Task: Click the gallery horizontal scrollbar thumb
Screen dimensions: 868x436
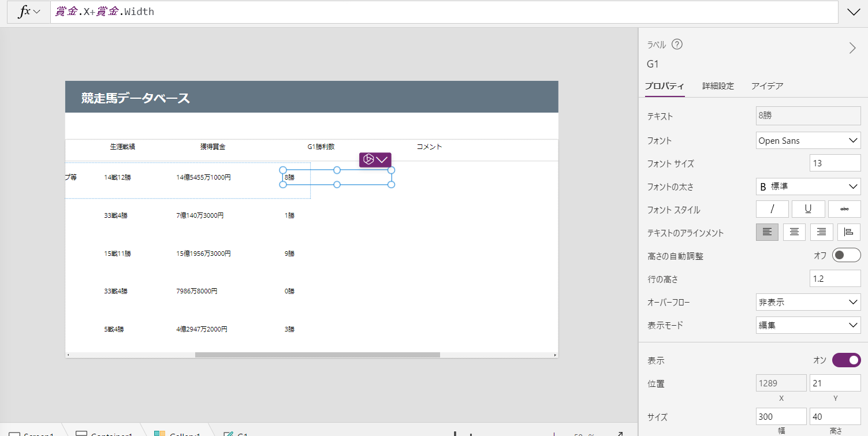Action: pyautogui.click(x=318, y=355)
